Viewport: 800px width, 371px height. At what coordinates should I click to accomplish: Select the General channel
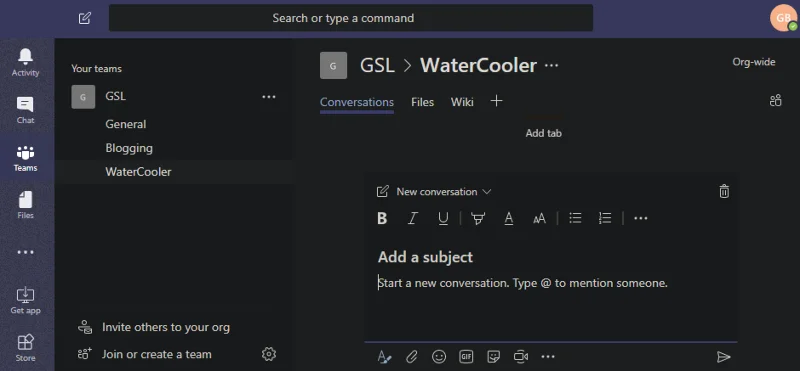pos(173,124)
